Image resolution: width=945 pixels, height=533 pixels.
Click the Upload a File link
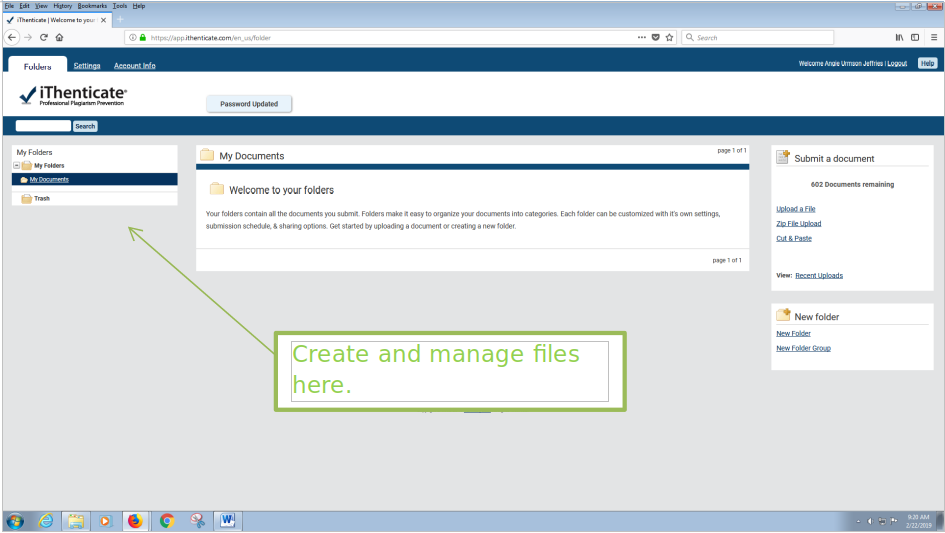795,209
